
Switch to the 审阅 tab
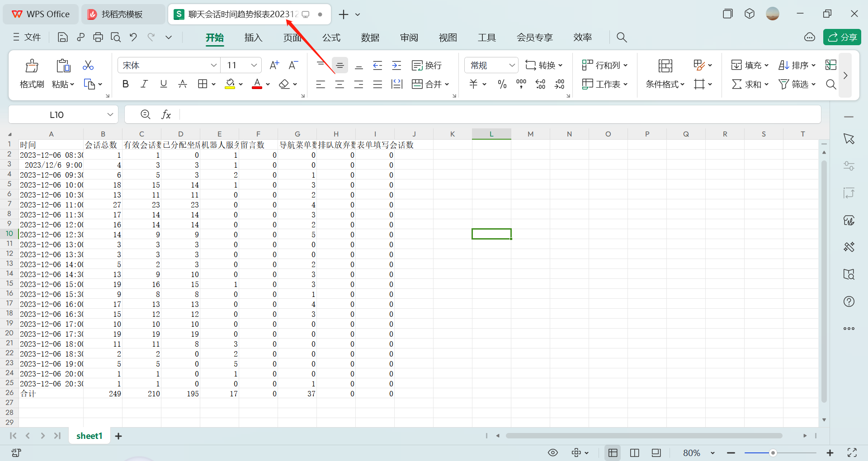(x=409, y=38)
